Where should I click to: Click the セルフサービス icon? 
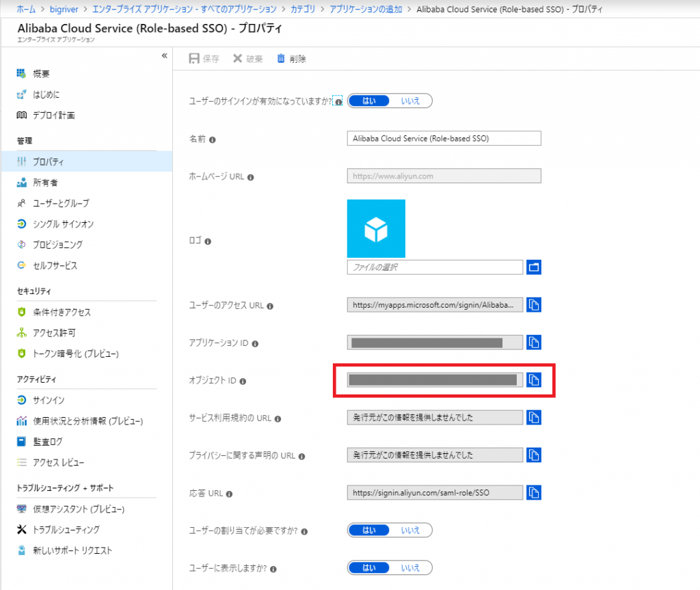(21, 265)
